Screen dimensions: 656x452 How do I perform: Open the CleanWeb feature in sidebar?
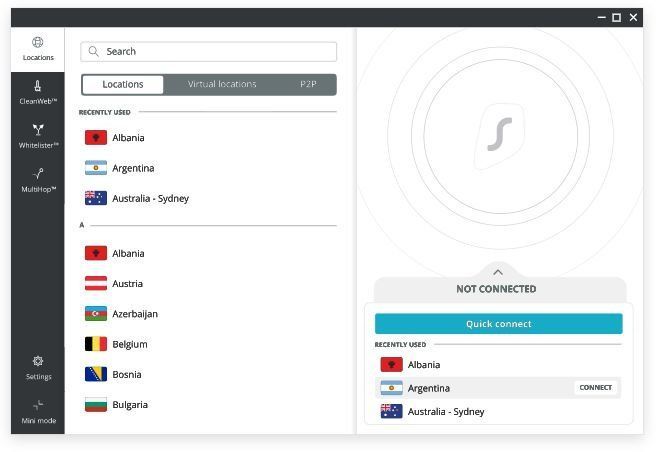pyautogui.click(x=38, y=92)
